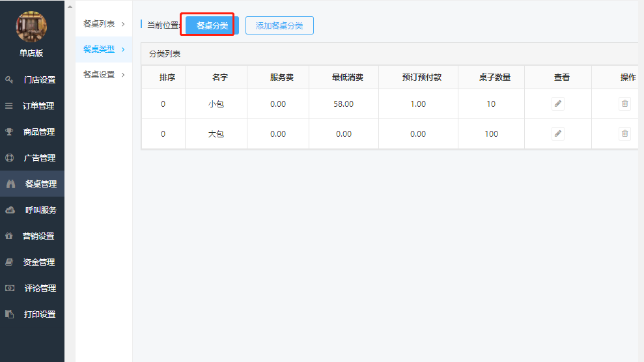Screen dimensions: 644x362
Task: Edit the 大包 row with pencil icon
Action: point(558,134)
